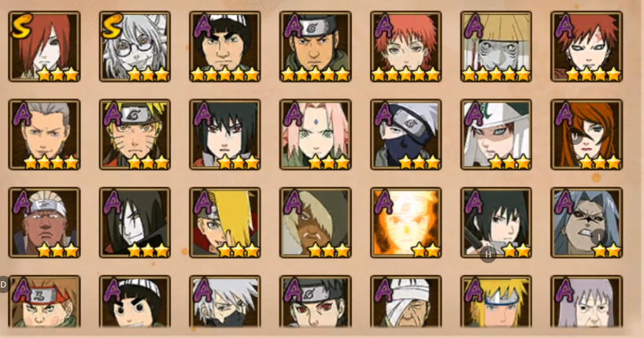Select the S-rank red-haired ninja with three stars
Viewport: 644px width, 338px height.
[44, 46]
